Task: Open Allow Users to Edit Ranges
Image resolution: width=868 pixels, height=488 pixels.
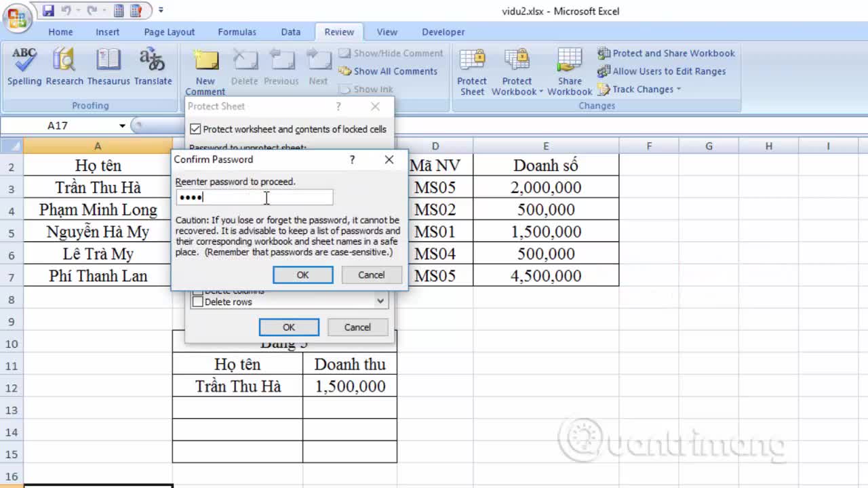Action: click(x=661, y=71)
